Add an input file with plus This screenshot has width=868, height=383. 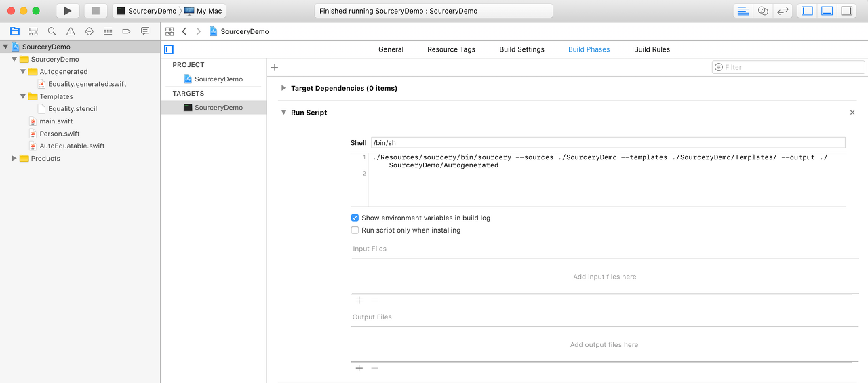click(359, 300)
